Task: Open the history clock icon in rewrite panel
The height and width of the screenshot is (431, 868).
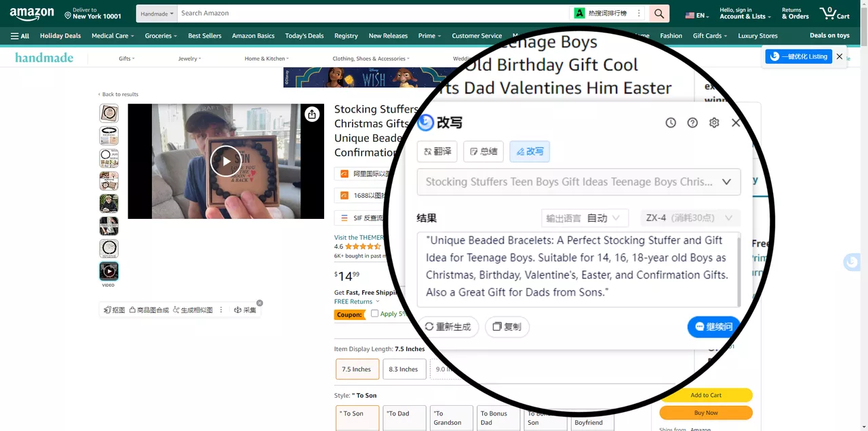Action: [671, 123]
